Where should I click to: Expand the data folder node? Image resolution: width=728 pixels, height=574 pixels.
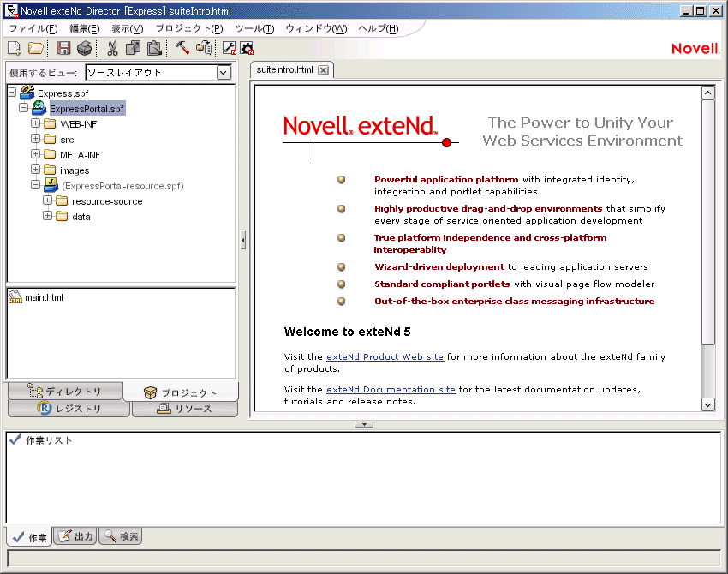pyautogui.click(x=47, y=216)
